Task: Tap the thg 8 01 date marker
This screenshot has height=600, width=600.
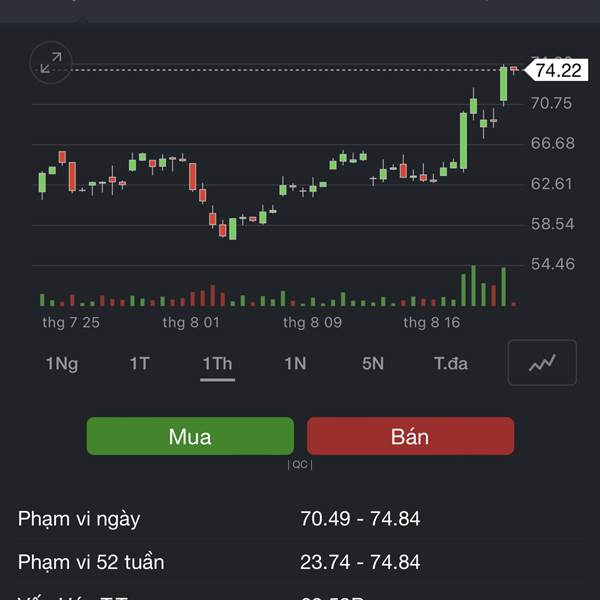Action: [191, 322]
